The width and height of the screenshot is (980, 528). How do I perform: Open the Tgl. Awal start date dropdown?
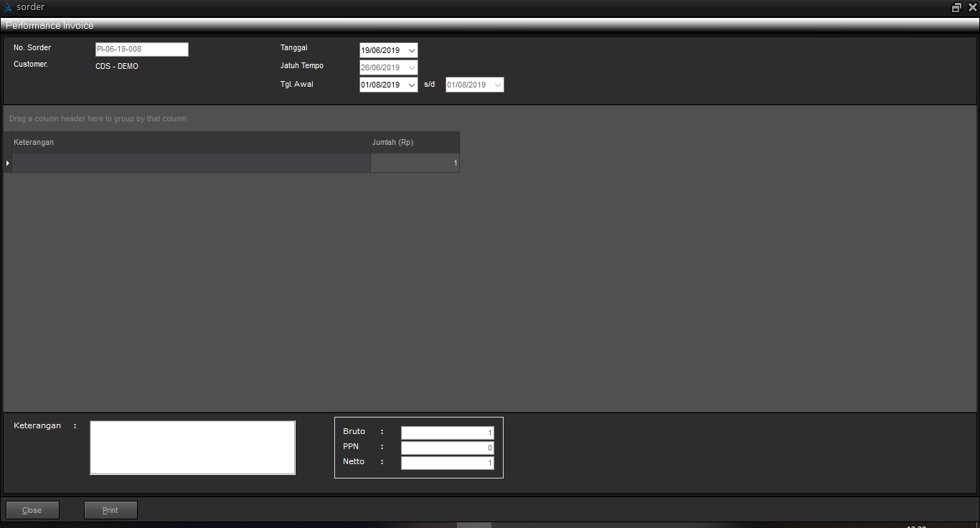click(x=411, y=85)
